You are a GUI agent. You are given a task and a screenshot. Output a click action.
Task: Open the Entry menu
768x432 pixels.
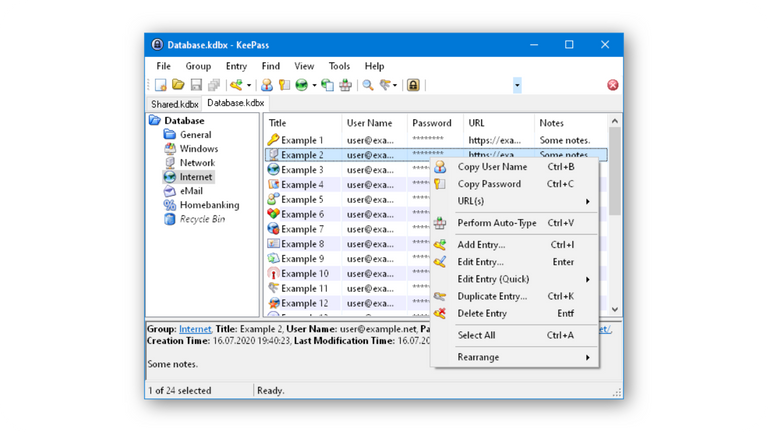pyautogui.click(x=236, y=66)
